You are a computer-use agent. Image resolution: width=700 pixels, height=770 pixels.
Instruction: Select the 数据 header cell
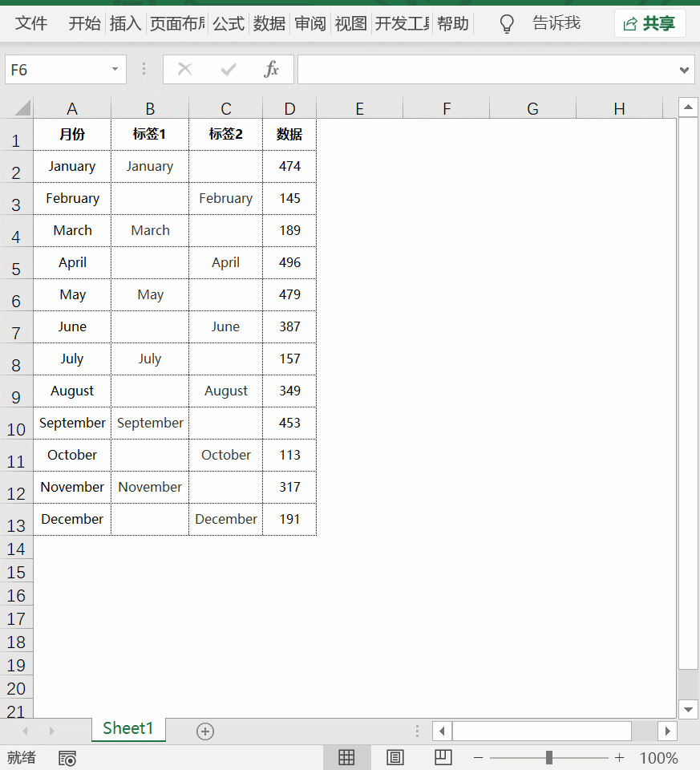[289, 134]
